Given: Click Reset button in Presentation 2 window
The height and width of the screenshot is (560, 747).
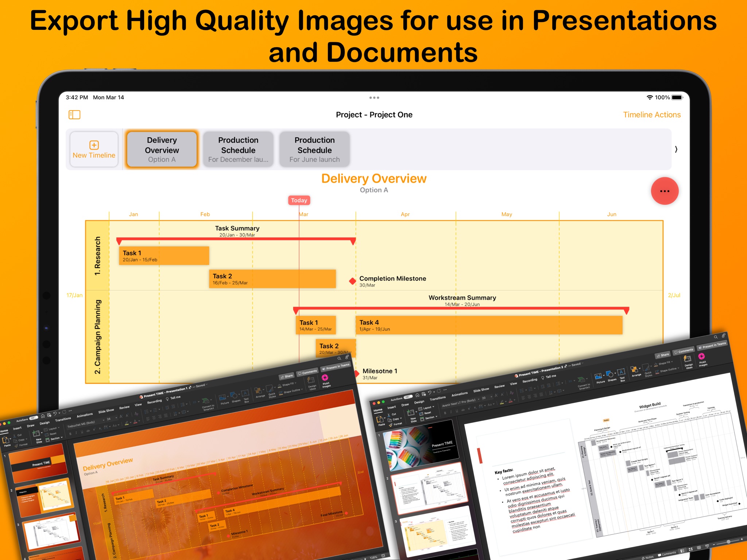Looking at the screenshot, I should click(x=425, y=413).
